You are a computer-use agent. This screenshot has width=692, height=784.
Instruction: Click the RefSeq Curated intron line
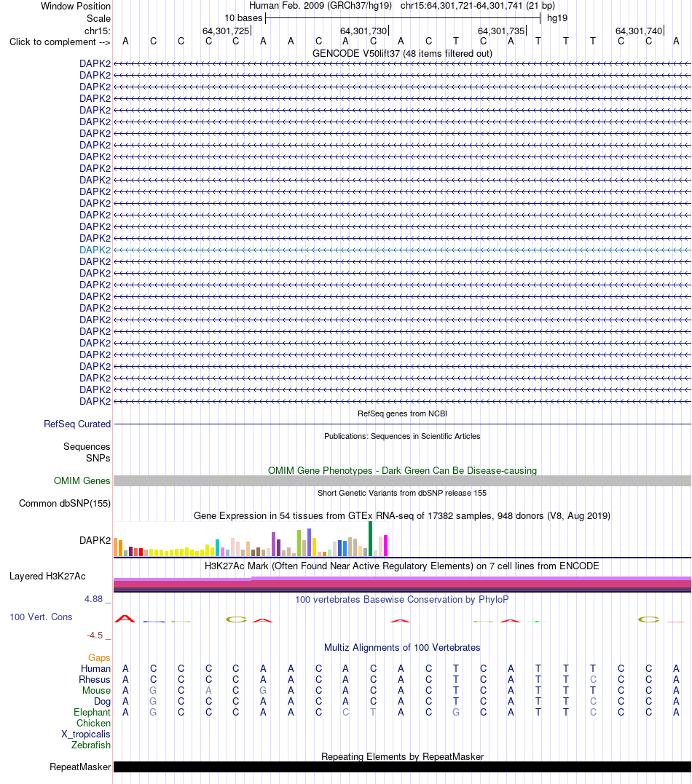coord(402,424)
